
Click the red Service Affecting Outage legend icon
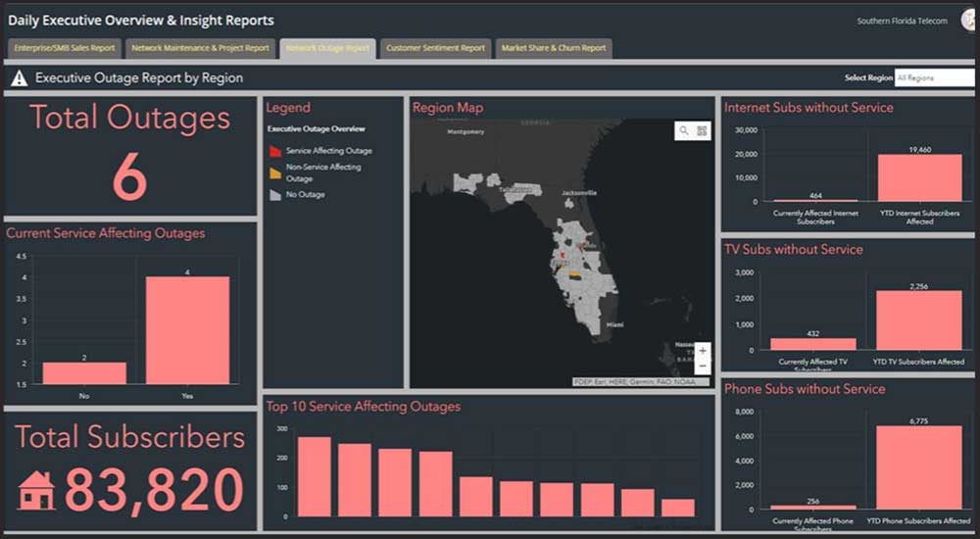(x=275, y=151)
